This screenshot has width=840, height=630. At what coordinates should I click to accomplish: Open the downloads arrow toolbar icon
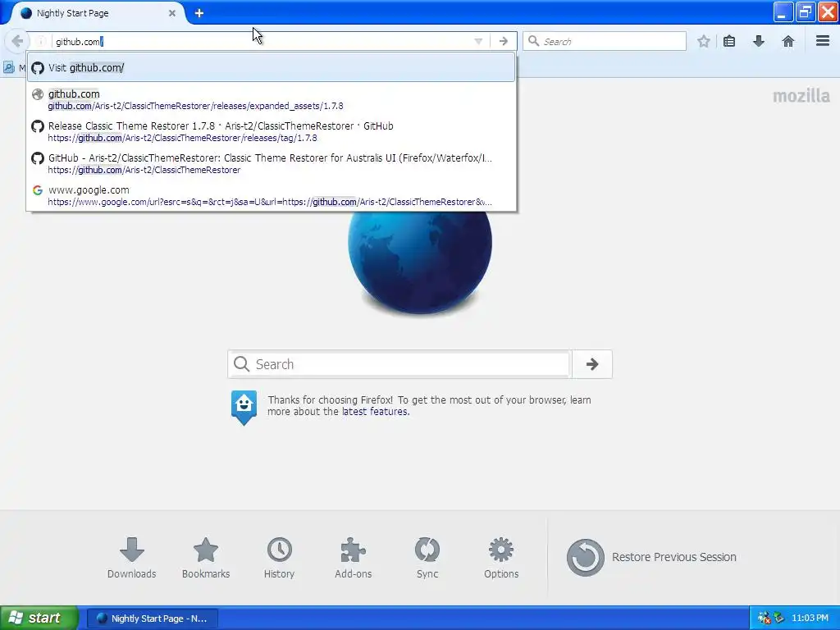pyautogui.click(x=759, y=41)
